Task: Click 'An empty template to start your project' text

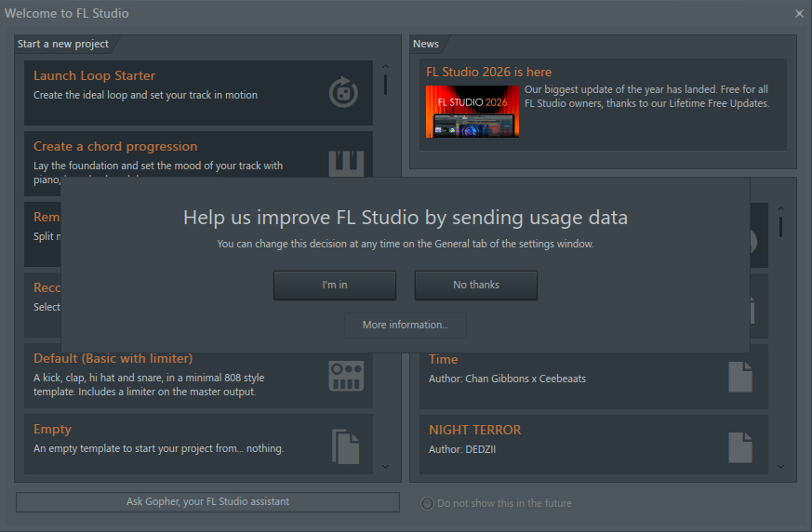Action: pos(158,448)
